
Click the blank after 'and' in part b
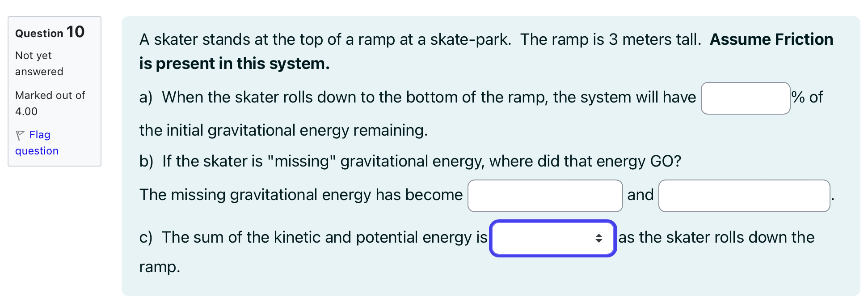[x=744, y=196]
